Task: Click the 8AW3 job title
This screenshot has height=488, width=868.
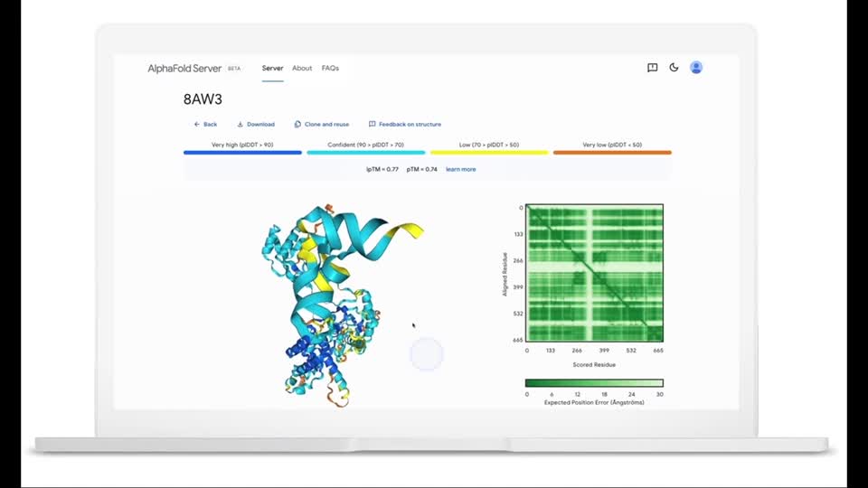Action: click(203, 99)
